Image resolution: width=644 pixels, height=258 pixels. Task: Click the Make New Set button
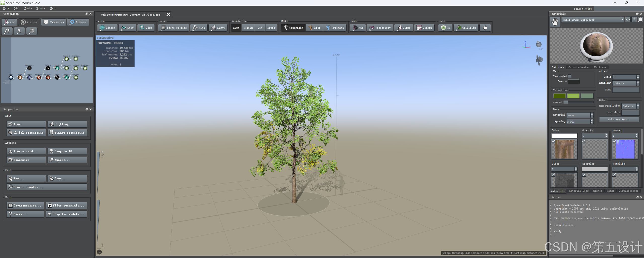point(619,119)
